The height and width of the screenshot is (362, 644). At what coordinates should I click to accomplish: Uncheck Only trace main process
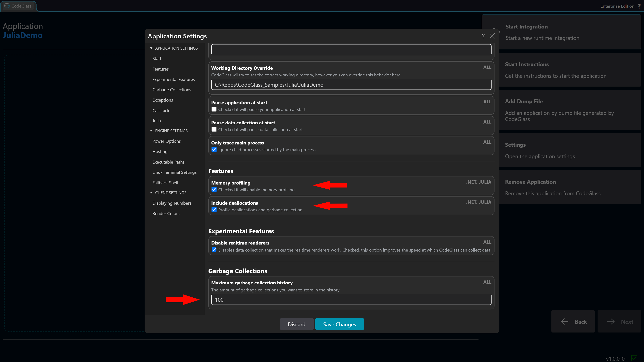tap(214, 150)
